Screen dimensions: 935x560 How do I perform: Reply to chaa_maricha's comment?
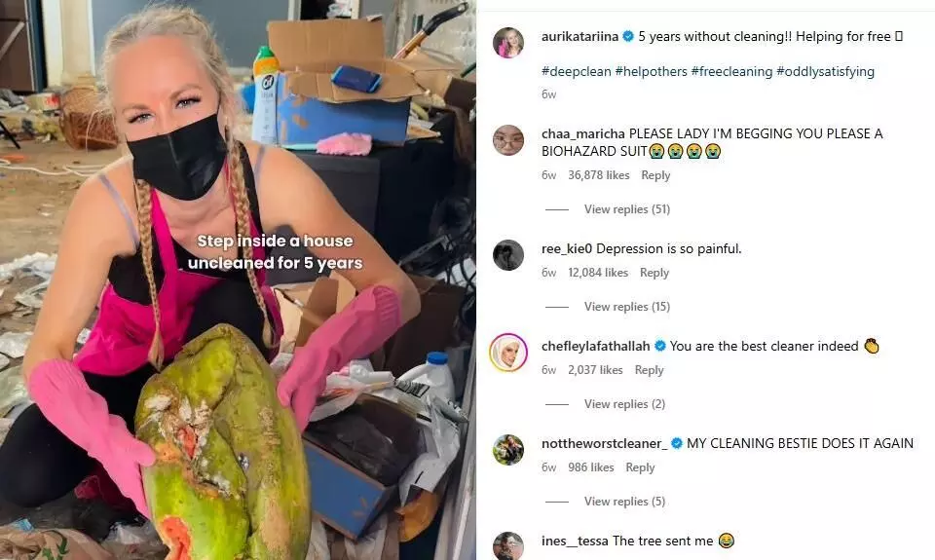(655, 175)
